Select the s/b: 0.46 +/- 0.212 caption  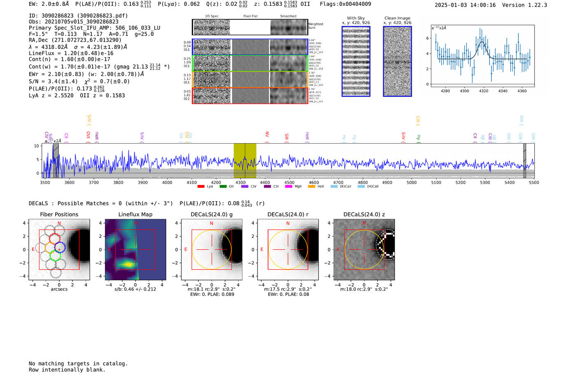(135, 289)
